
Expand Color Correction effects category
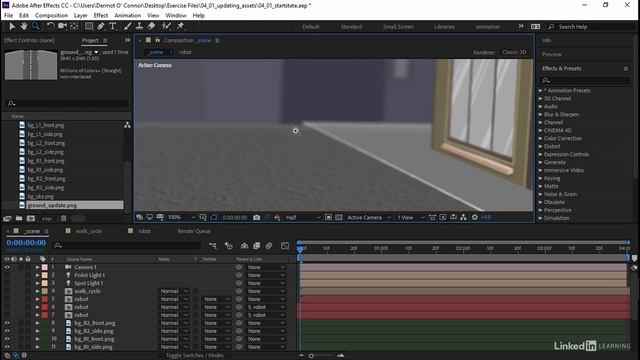pos(540,138)
